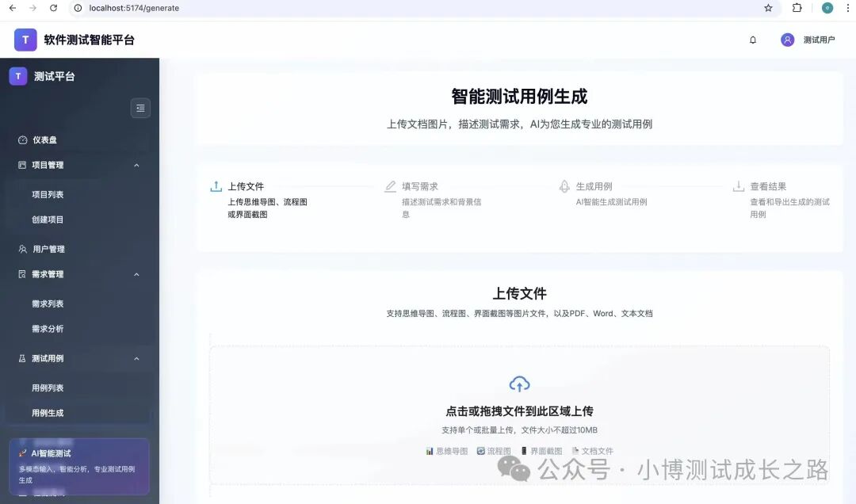Select the 思维导图 file type icon

click(429, 450)
